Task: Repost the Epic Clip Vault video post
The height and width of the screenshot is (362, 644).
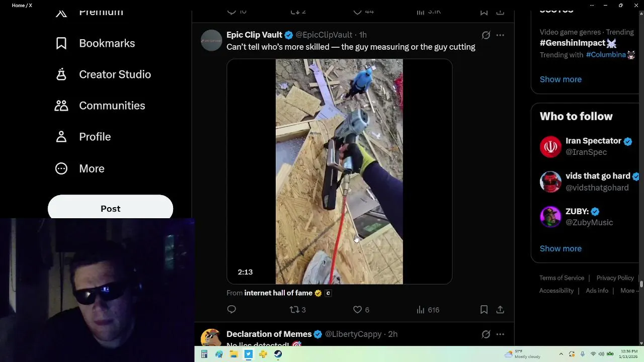Action: [295, 310]
